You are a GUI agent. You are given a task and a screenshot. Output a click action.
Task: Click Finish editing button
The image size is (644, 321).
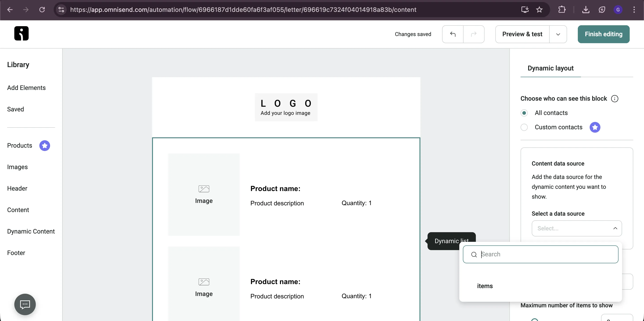point(604,34)
